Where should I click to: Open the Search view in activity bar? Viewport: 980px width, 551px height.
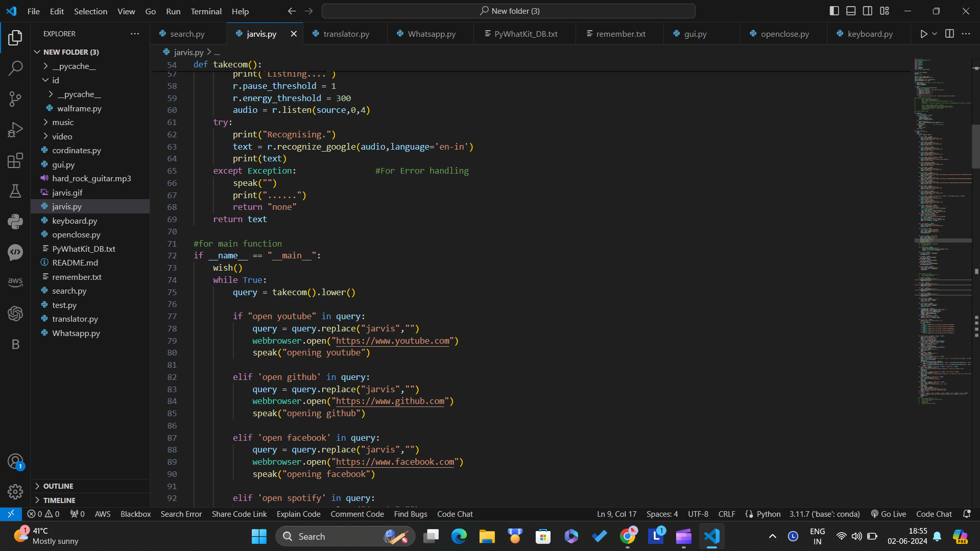[x=15, y=68]
